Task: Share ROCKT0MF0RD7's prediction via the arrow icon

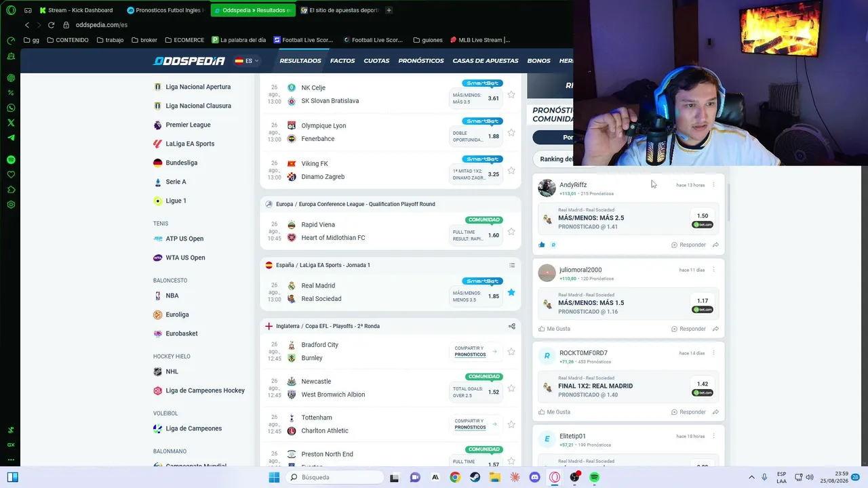Action: click(715, 412)
